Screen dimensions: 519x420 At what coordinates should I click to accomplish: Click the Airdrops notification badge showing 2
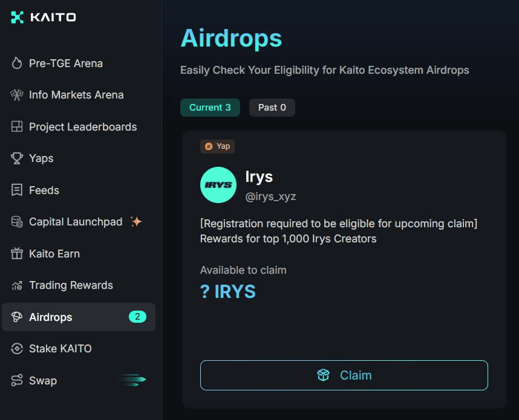137,317
